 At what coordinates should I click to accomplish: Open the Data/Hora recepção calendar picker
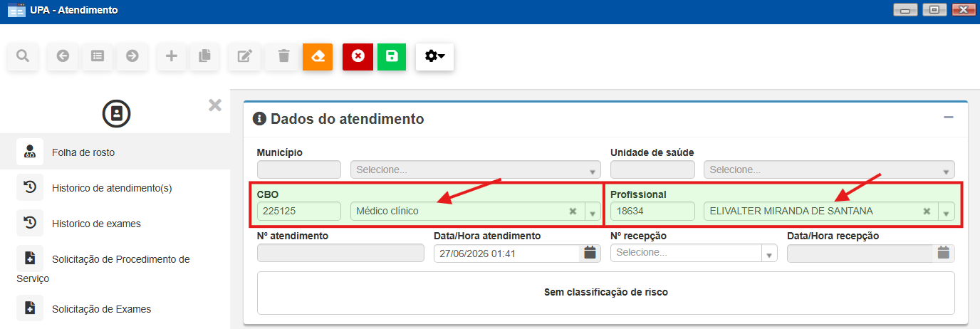944,253
